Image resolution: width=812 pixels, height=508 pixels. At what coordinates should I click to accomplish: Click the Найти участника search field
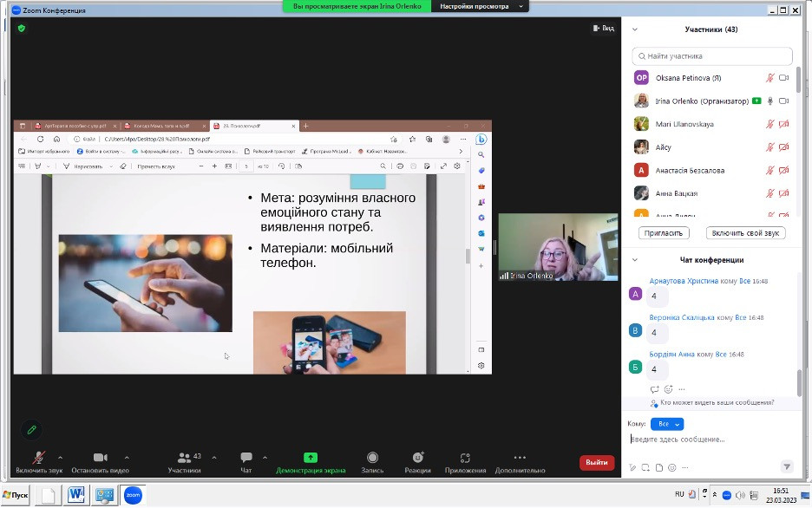click(712, 55)
